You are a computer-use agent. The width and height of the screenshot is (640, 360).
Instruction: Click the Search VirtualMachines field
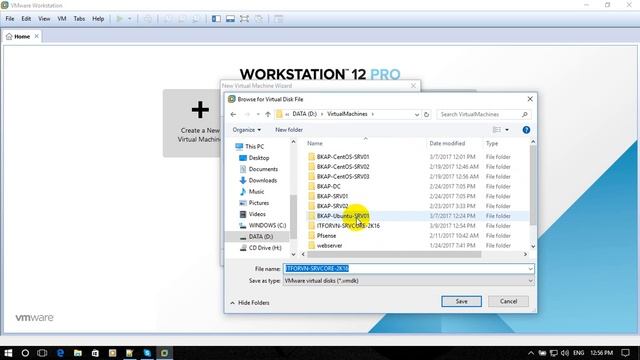(x=483, y=114)
